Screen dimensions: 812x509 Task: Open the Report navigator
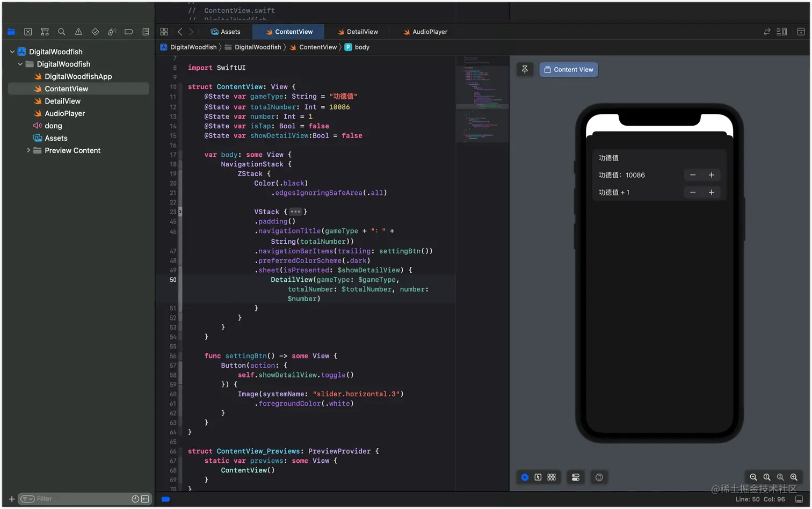[146, 32]
